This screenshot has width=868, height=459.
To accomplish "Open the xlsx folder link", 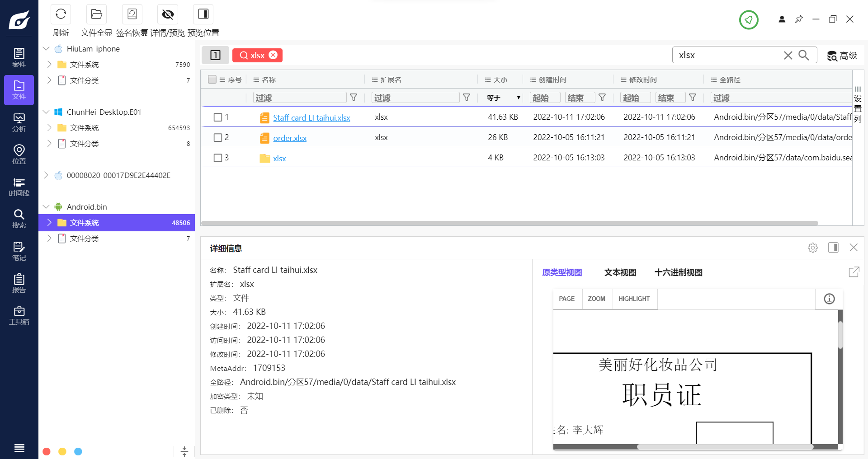I will tap(279, 158).
